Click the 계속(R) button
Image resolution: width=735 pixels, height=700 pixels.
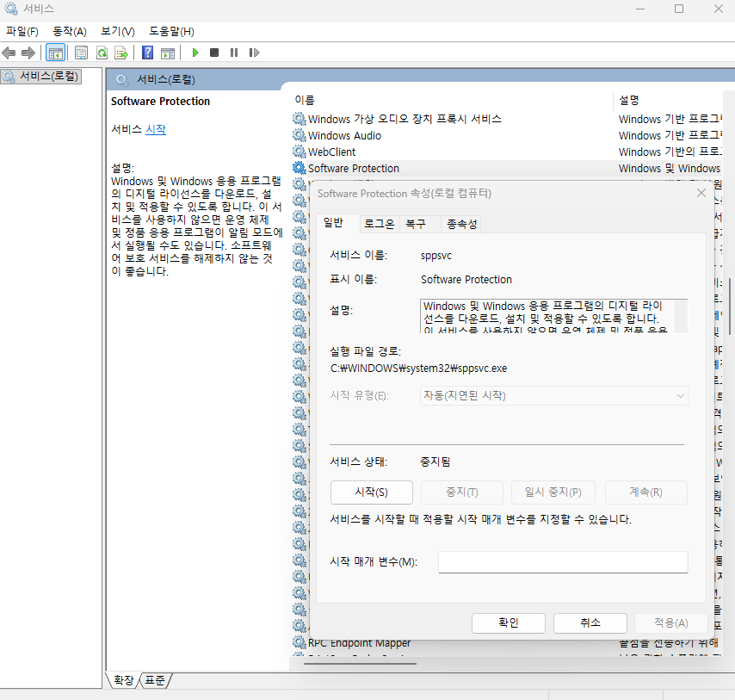[646, 492]
